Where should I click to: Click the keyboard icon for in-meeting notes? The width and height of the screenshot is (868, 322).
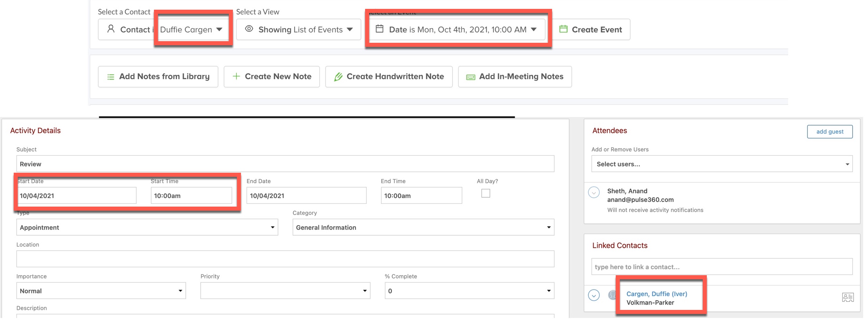tap(470, 77)
